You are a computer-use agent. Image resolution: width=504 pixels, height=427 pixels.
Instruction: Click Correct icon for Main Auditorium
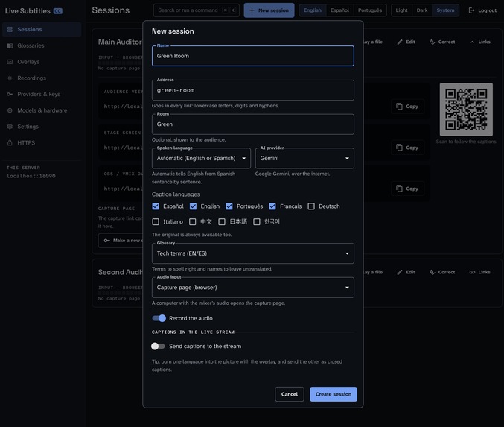(433, 42)
